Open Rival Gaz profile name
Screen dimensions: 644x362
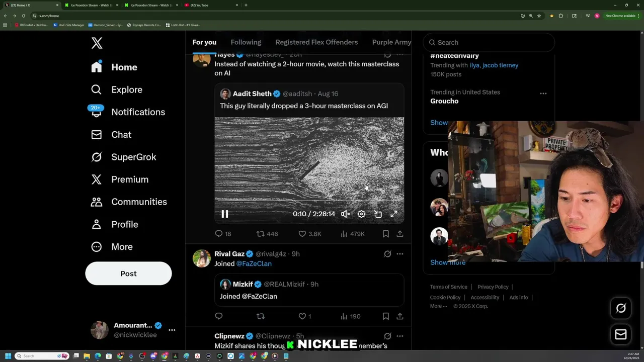pos(229,254)
